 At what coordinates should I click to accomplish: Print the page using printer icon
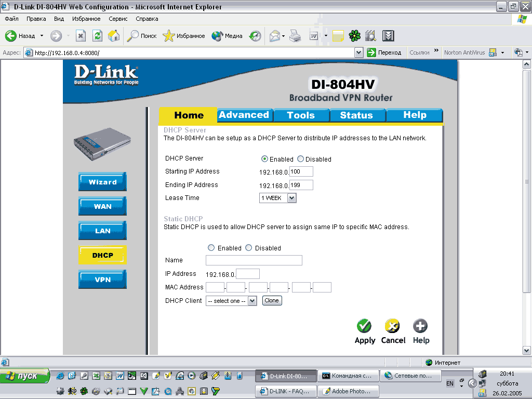tap(295, 36)
